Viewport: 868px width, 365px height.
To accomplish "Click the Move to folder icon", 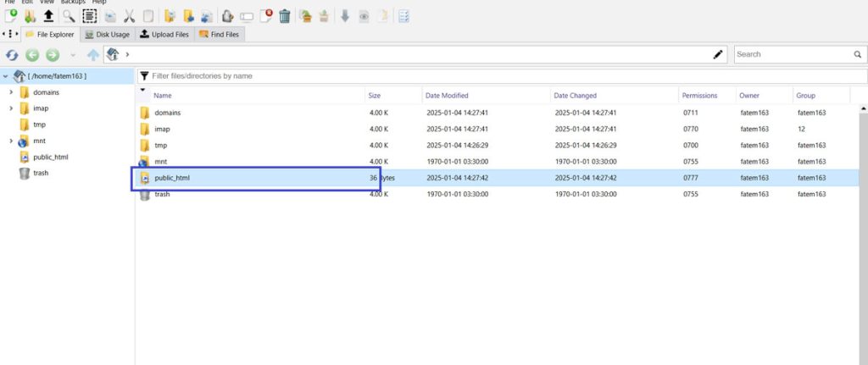I will pyautogui.click(x=189, y=16).
